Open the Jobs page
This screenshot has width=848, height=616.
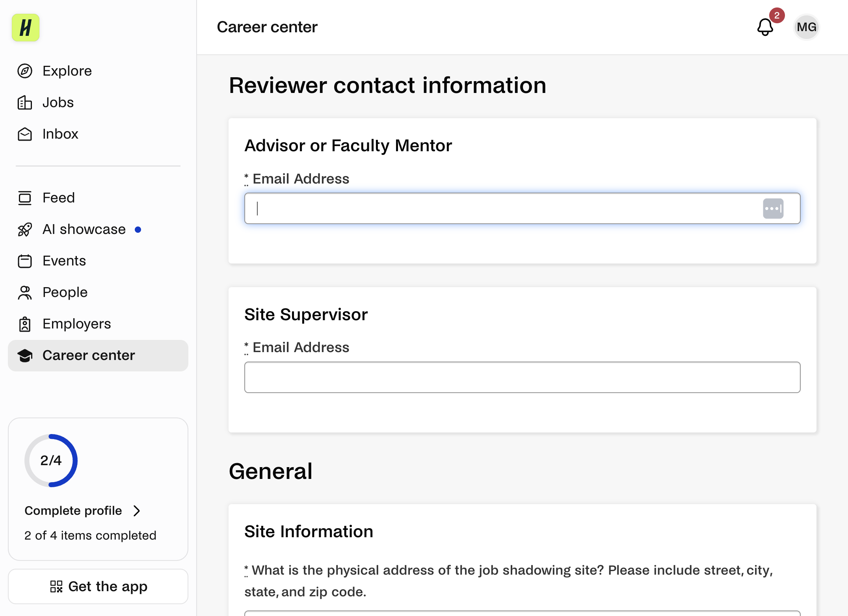tap(98, 103)
